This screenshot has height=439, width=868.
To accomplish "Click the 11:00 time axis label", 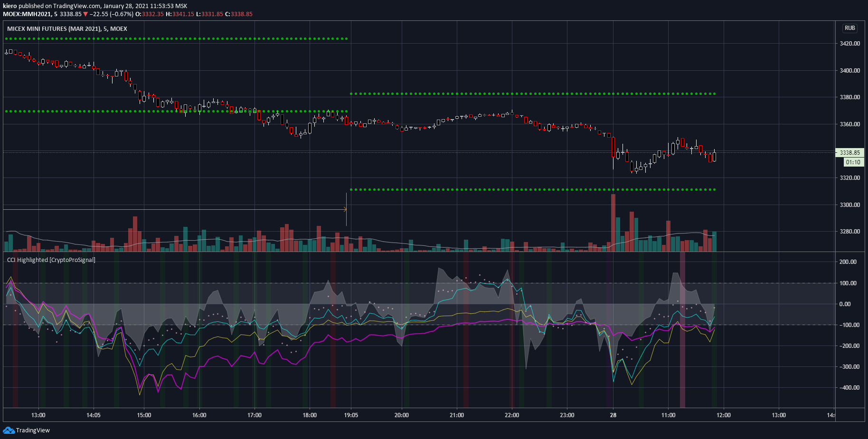I will pyautogui.click(x=668, y=415).
